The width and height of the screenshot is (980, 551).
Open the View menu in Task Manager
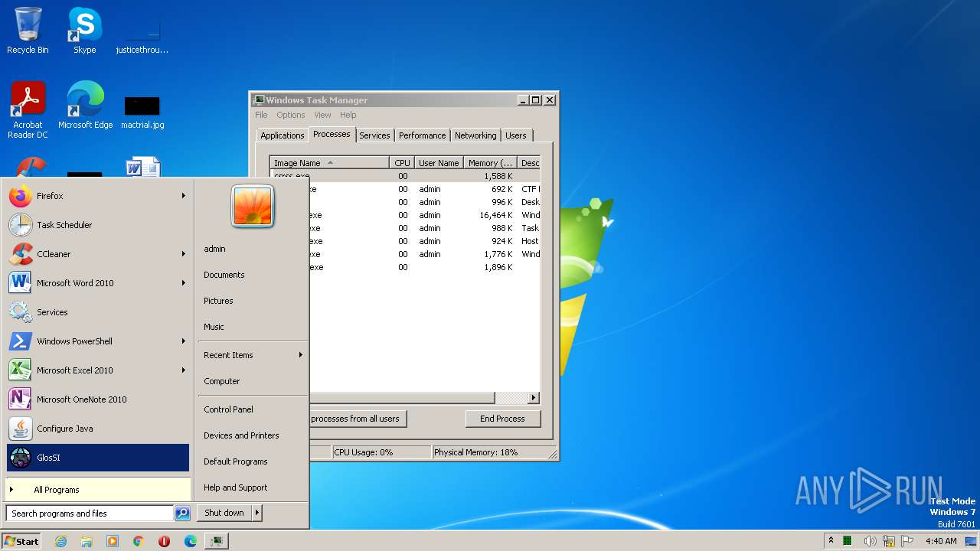[x=322, y=115]
